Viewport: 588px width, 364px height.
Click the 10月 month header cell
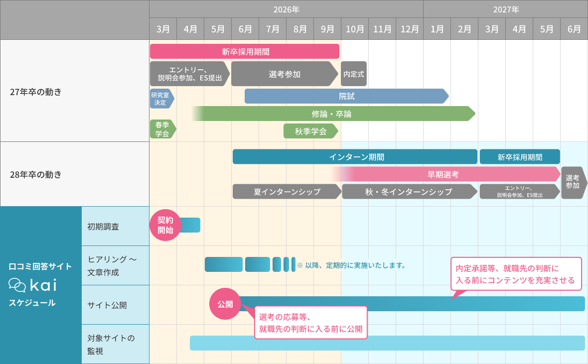tap(355, 29)
